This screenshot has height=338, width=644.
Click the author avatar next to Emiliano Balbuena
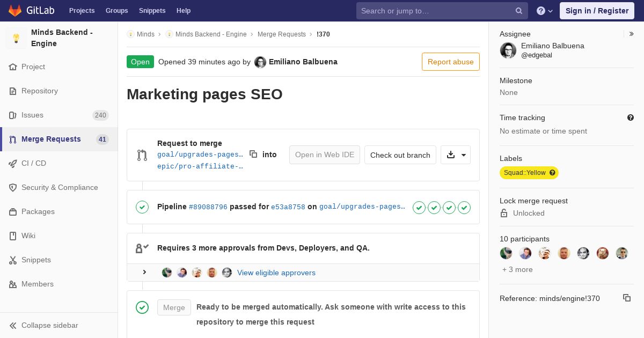[x=260, y=62]
